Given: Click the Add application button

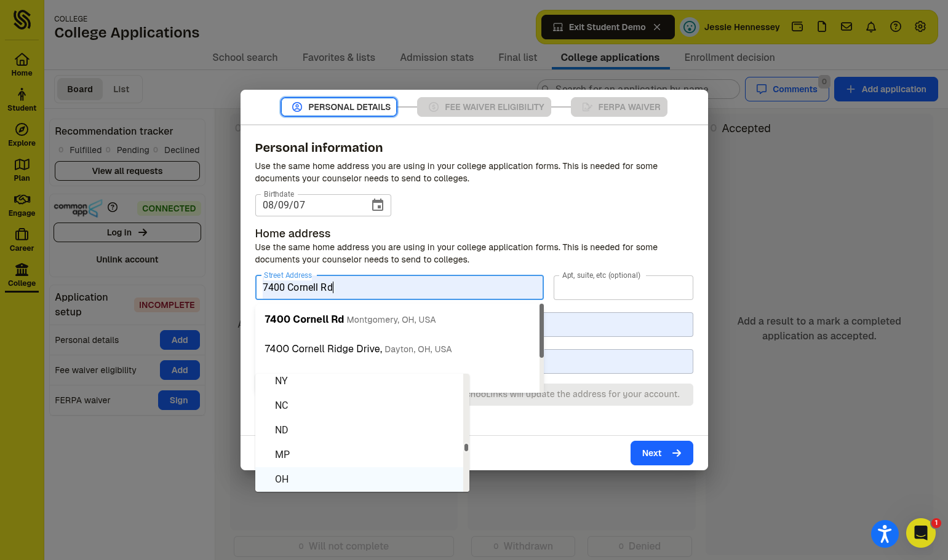Looking at the screenshot, I should pyautogui.click(x=886, y=89).
